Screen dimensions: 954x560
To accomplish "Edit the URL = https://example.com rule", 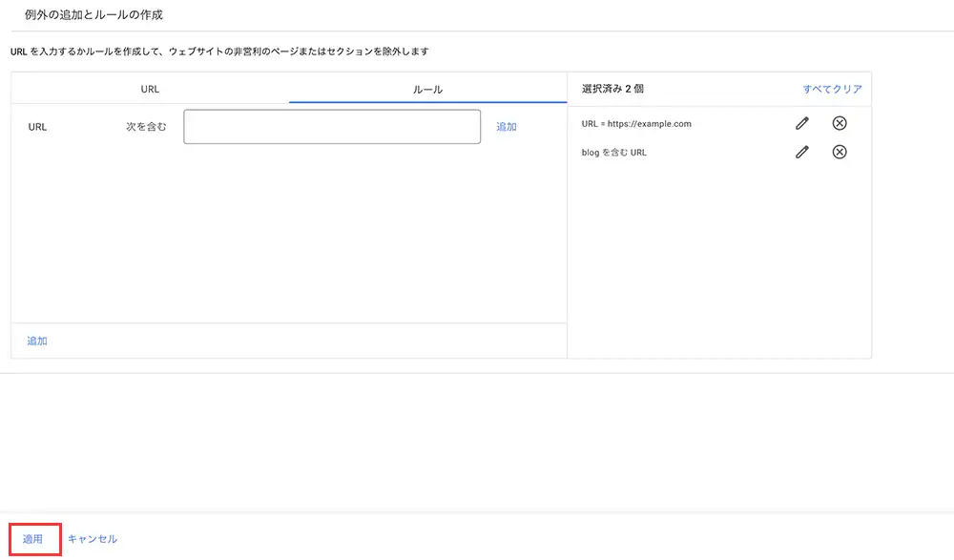I will (x=802, y=124).
